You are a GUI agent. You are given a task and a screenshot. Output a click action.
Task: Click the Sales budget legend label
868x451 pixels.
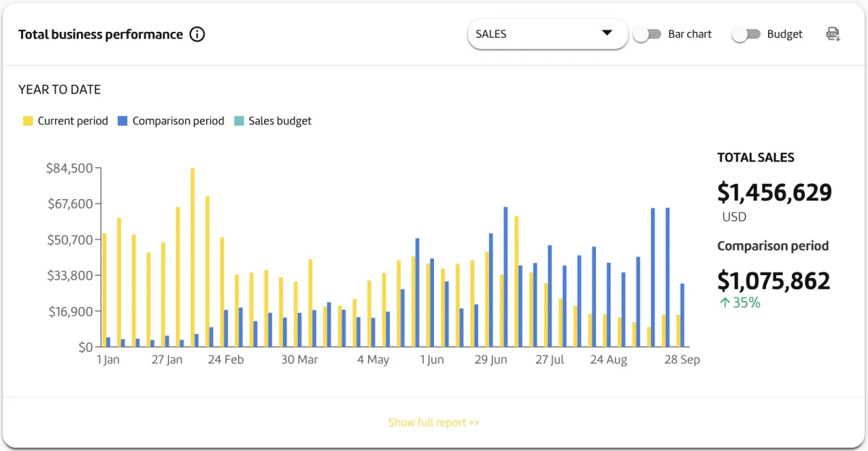tap(280, 121)
